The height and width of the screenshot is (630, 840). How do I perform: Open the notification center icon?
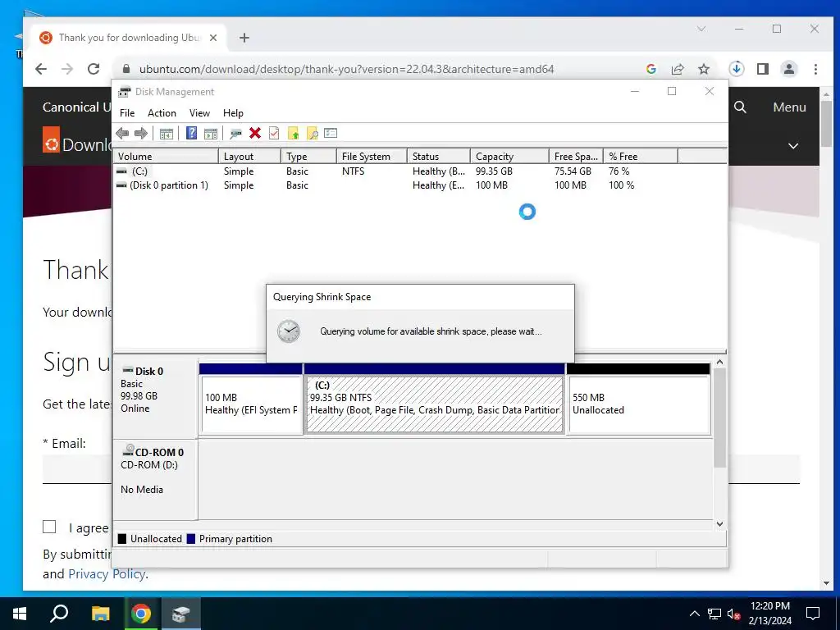[813, 614]
